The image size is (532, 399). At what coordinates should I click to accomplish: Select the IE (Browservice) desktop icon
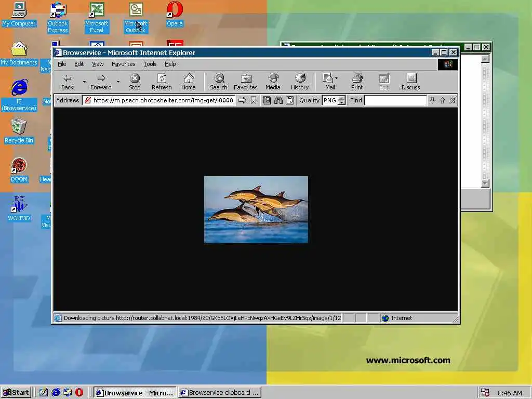[19, 95]
